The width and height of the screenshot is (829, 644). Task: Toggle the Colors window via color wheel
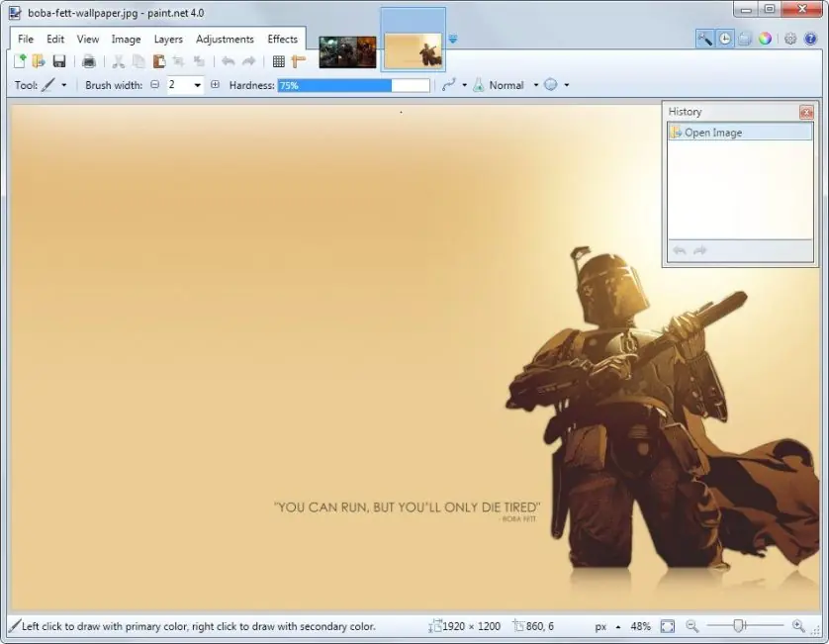(x=765, y=39)
